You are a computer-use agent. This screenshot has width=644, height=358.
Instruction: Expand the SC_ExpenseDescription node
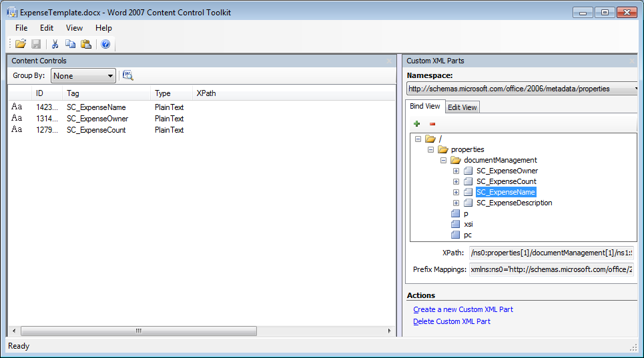point(456,203)
